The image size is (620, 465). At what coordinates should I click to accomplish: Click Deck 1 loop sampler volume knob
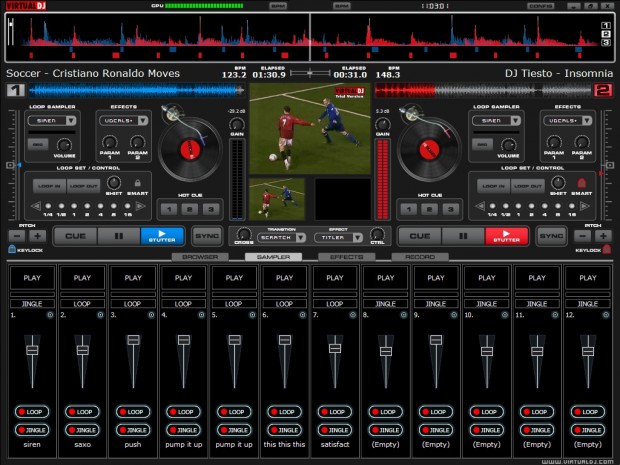[64, 145]
